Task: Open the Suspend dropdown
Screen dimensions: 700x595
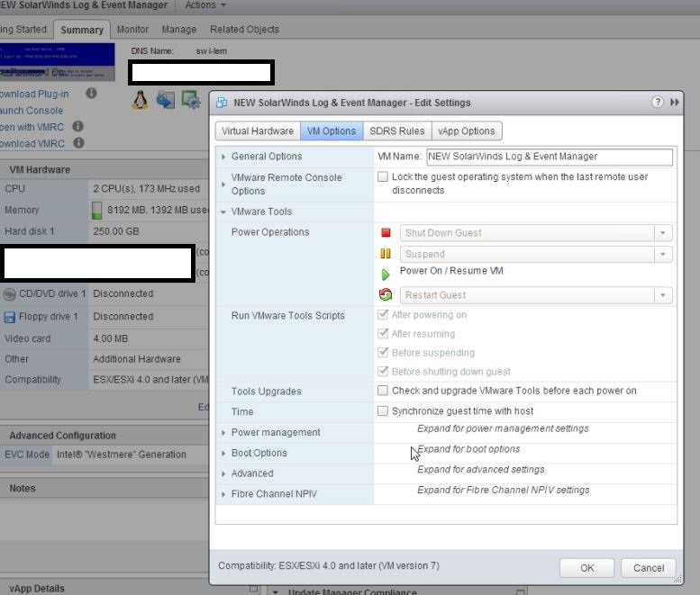Action: coord(536,254)
